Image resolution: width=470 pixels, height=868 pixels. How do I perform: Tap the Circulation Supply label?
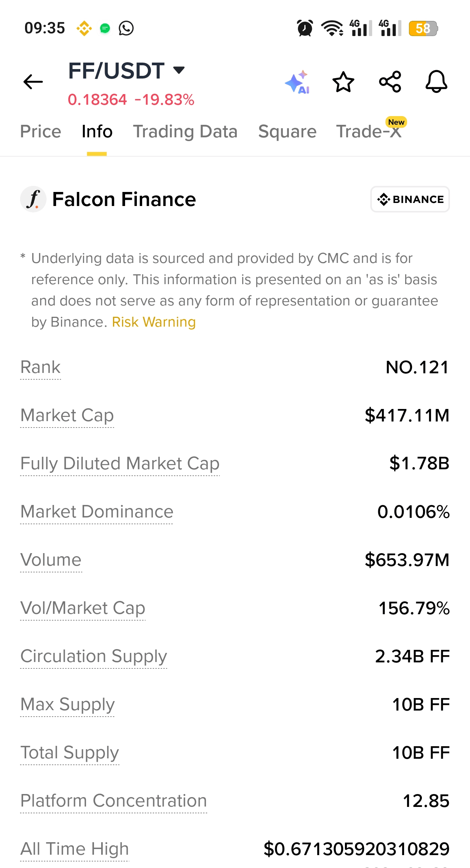[94, 656]
